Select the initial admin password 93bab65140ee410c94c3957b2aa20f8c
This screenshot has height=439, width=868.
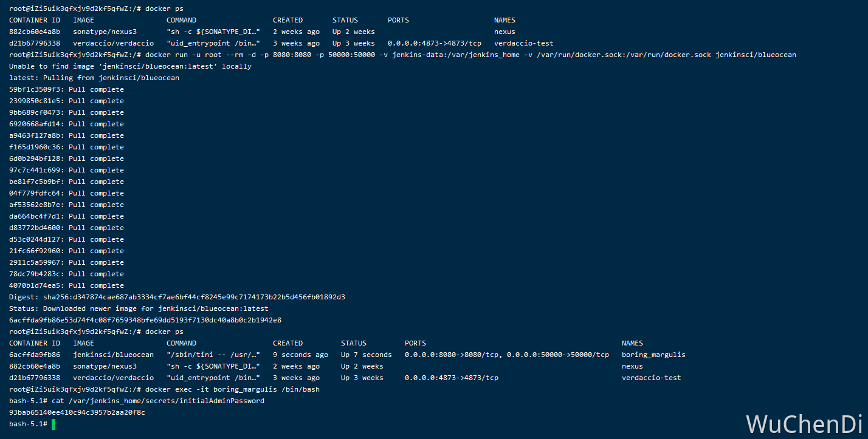(77, 412)
